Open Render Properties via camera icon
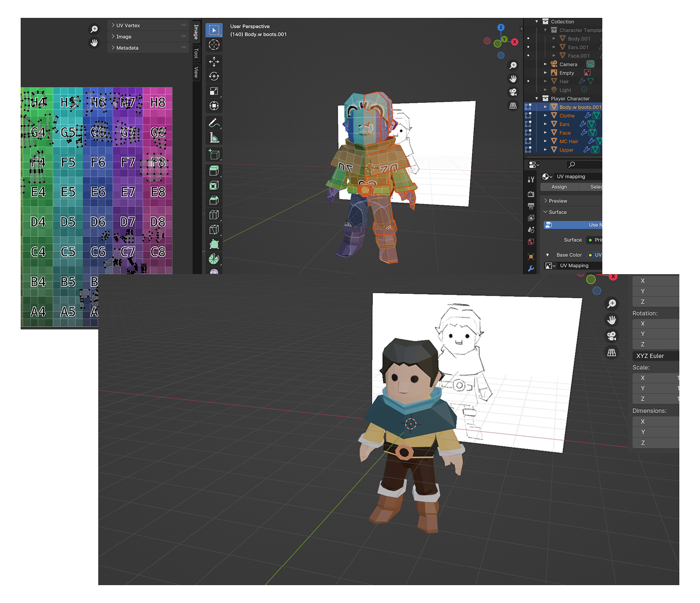The height and width of the screenshot is (603, 700). point(531,194)
